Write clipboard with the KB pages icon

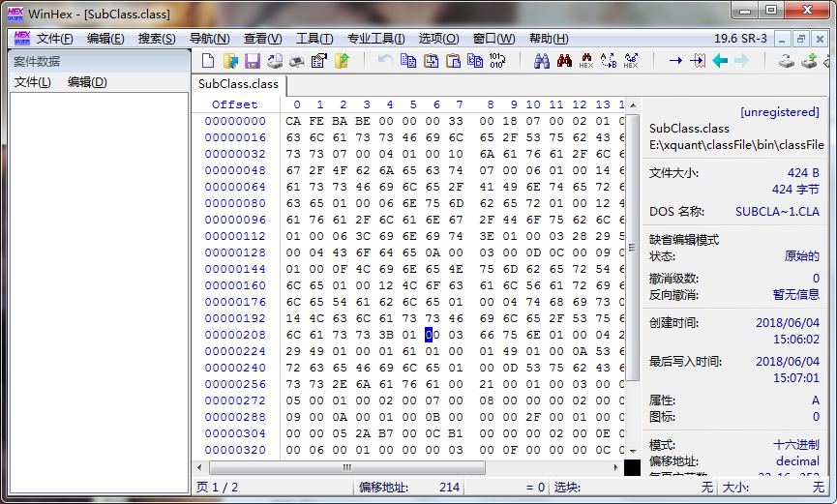coord(475,61)
